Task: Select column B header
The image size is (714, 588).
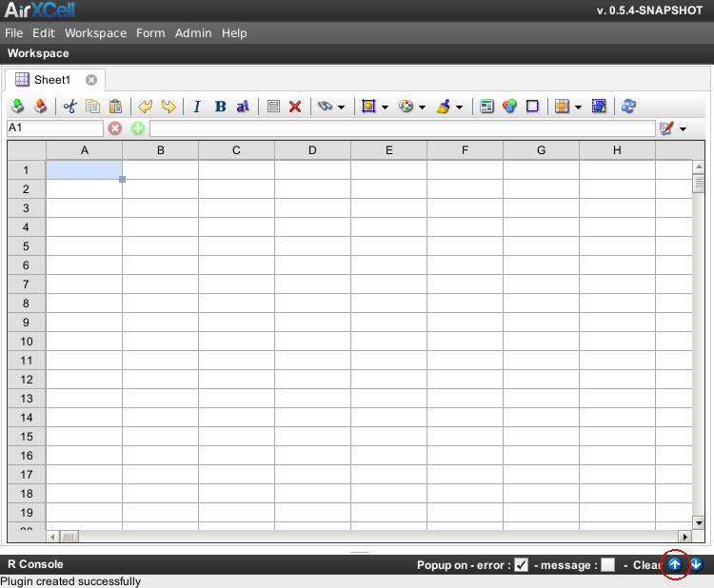Action: point(160,150)
